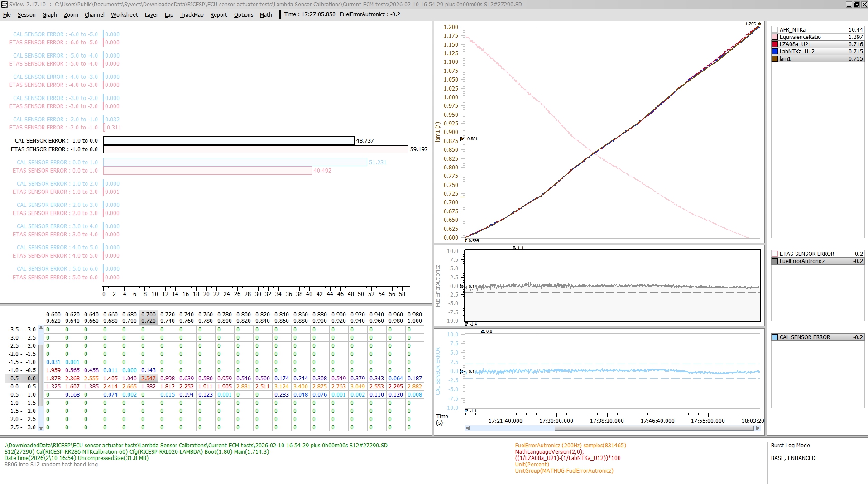Screen dimensions: 868x489
Task: Click the 1.1 max marker on FuelErrorAutronicz graph
Action: [x=514, y=248]
